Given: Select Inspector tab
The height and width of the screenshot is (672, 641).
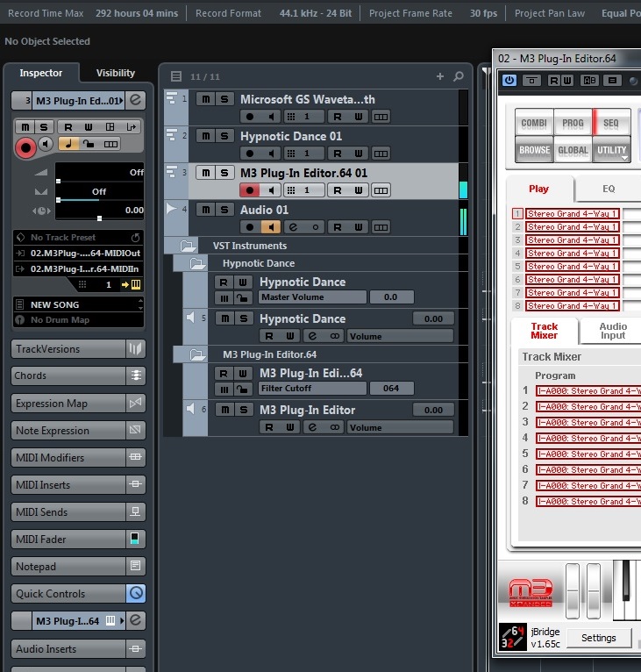Looking at the screenshot, I should (40, 73).
